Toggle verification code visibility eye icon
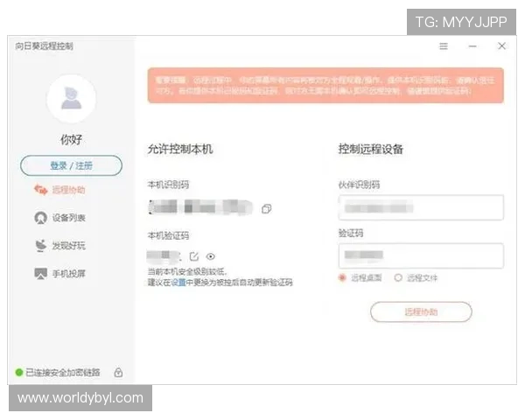The width and height of the screenshot is (525, 420). tap(211, 256)
